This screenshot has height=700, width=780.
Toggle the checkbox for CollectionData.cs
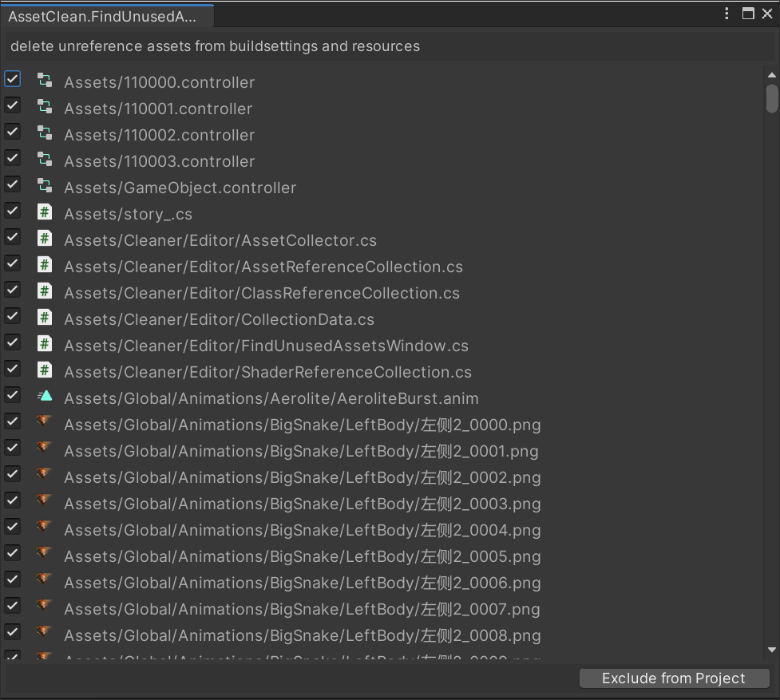click(x=12, y=316)
